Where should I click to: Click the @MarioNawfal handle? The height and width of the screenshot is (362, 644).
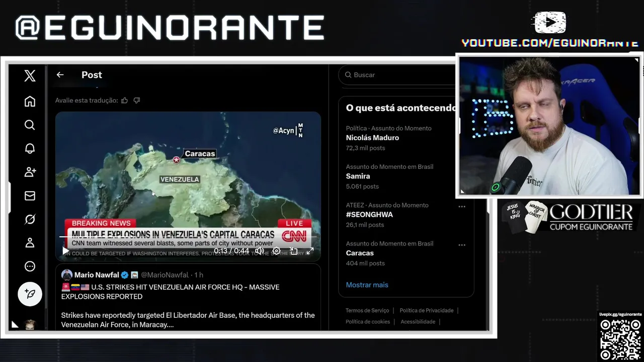(165, 275)
